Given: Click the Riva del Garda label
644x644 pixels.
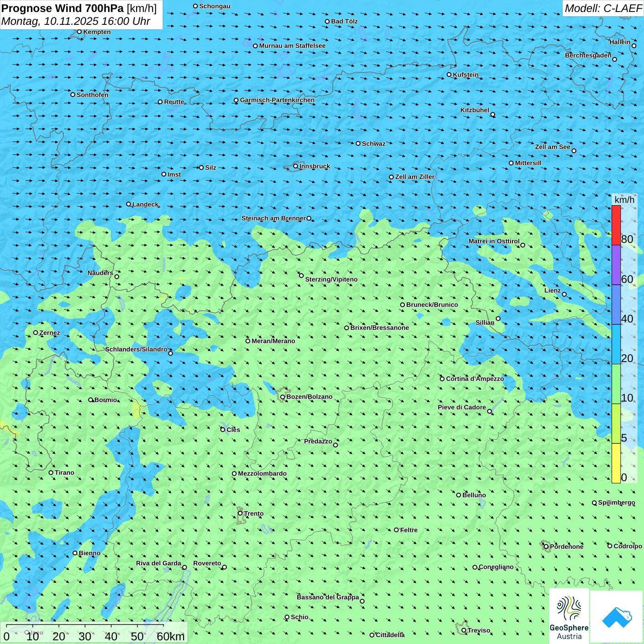Looking at the screenshot, I should point(159,563).
